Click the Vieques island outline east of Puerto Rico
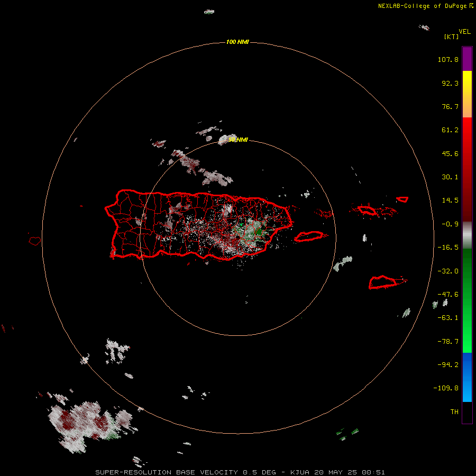The image size is (476, 476). click(309, 236)
